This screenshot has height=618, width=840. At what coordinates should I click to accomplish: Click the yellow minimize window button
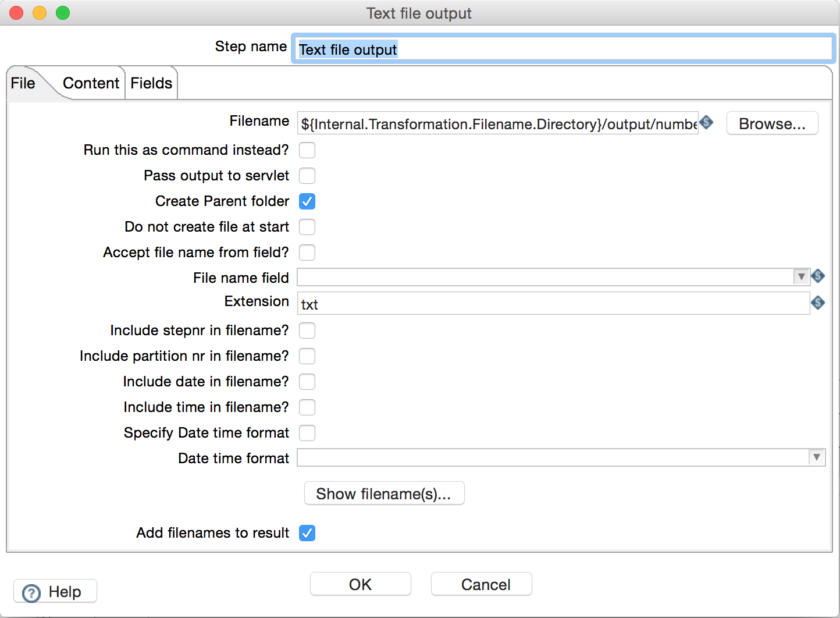40,13
